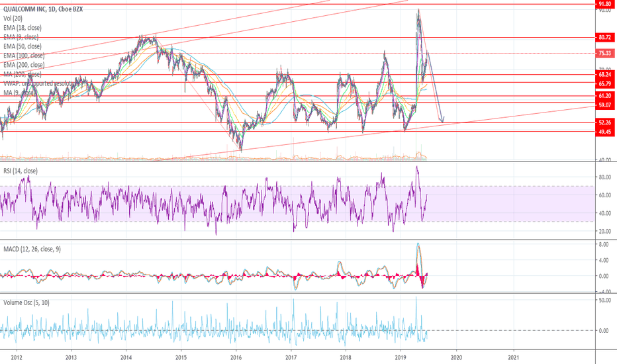The image size is (617, 364).
Task: Click the 91.80 price level tag
Action: (x=605, y=4)
